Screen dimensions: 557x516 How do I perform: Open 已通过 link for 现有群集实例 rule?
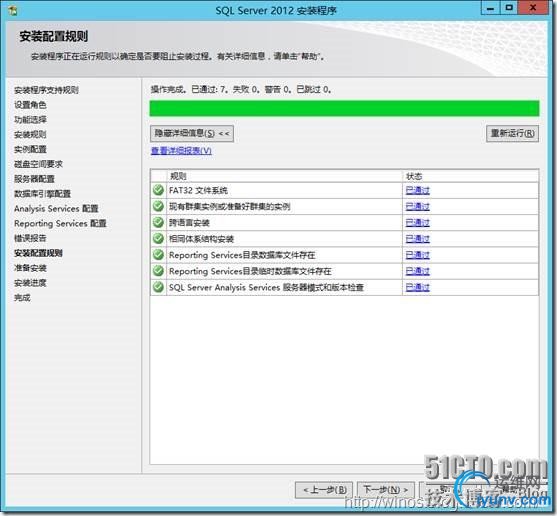click(x=417, y=206)
